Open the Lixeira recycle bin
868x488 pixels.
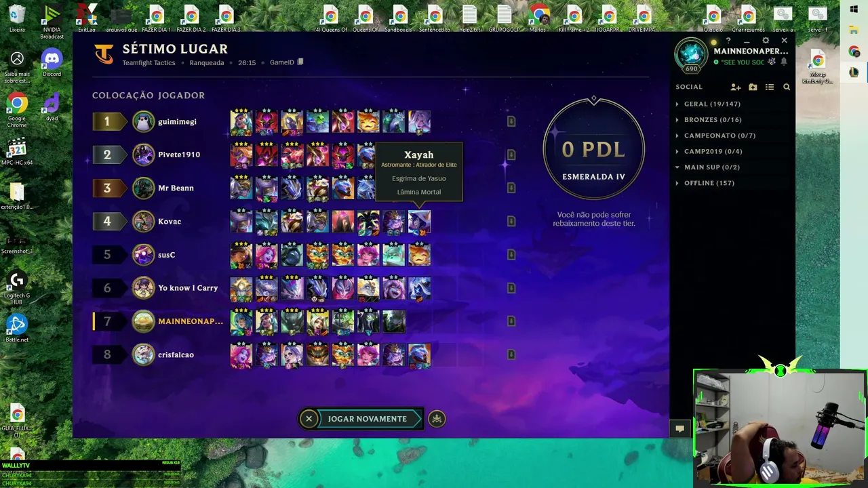click(x=17, y=19)
